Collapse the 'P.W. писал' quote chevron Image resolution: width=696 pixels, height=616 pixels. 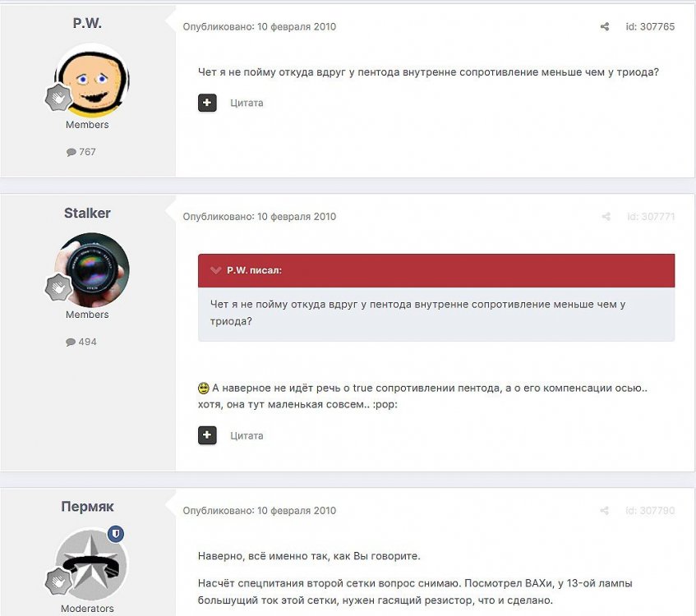[x=216, y=270]
